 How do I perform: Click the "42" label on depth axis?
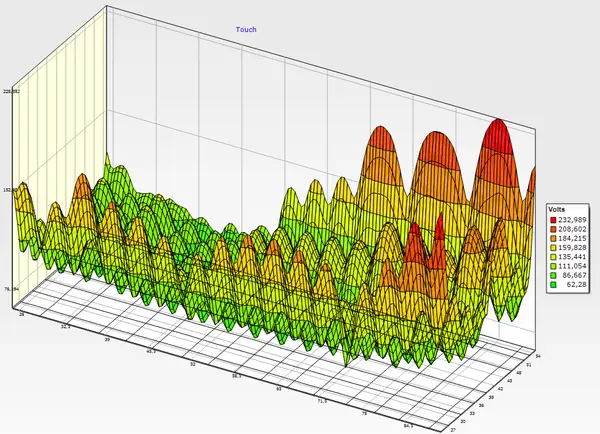[501, 389]
